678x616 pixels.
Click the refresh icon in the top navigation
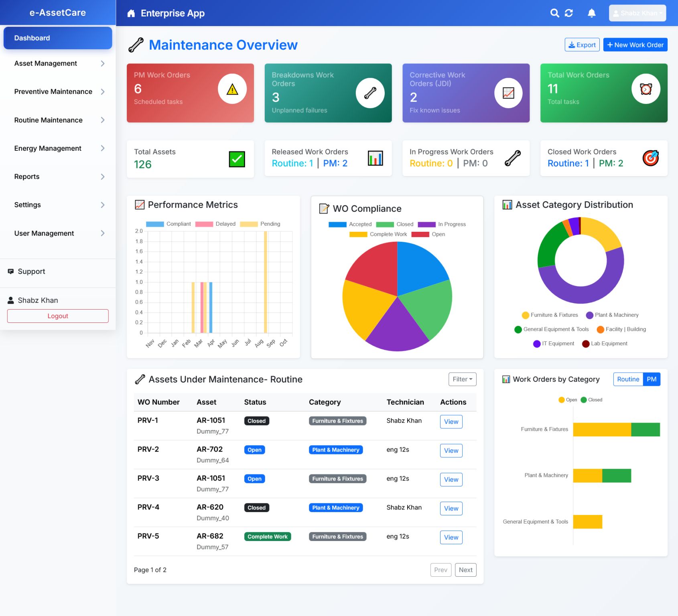click(569, 13)
